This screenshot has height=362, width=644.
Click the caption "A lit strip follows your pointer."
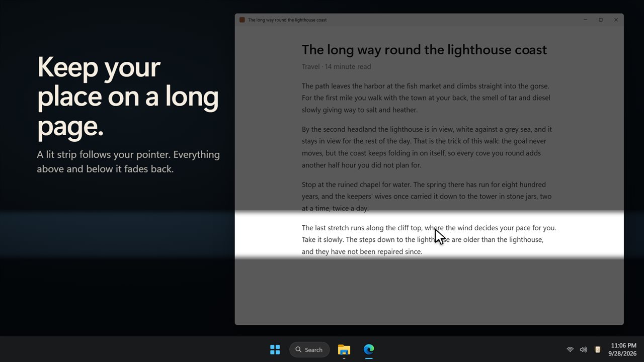103,154
